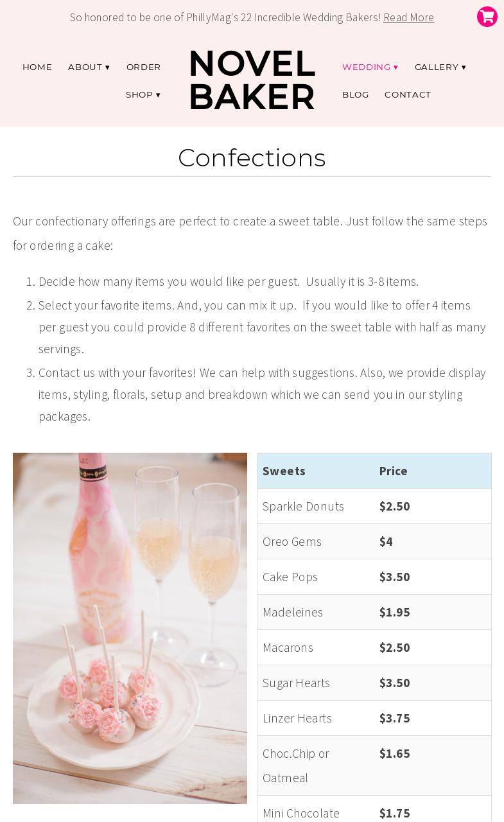The image size is (504, 822).
Task: Click the Confections page heading
Action: point(252,158)
